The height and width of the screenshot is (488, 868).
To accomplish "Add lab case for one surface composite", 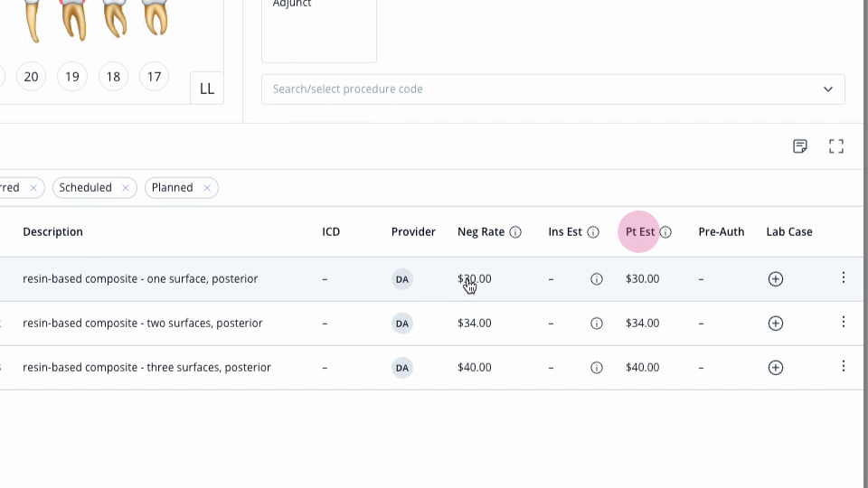I will point(776,279).
